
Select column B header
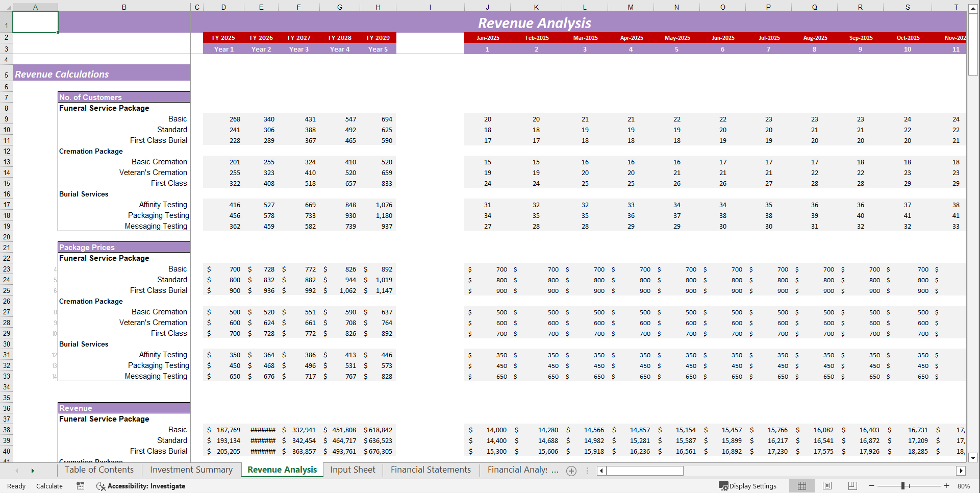click(x=124, y=7)
